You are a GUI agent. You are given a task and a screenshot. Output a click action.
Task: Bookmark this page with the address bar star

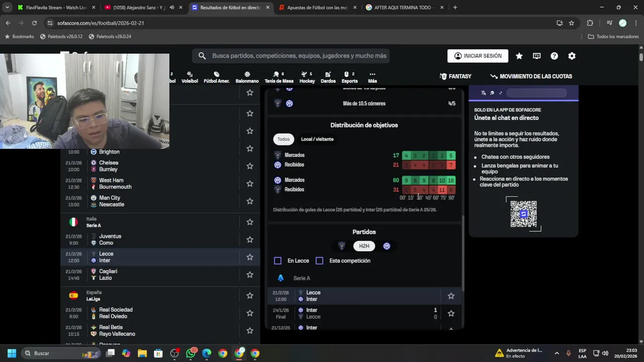572,23
